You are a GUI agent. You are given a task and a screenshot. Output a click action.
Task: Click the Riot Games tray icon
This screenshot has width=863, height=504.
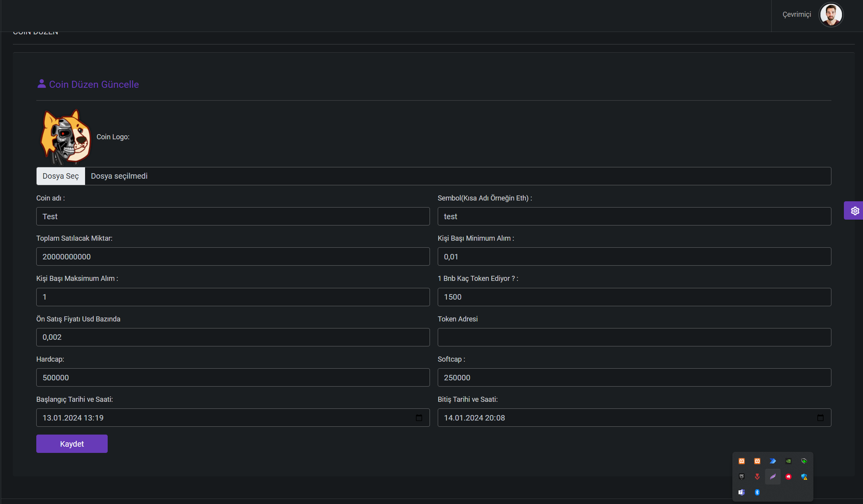click(788, 477)
